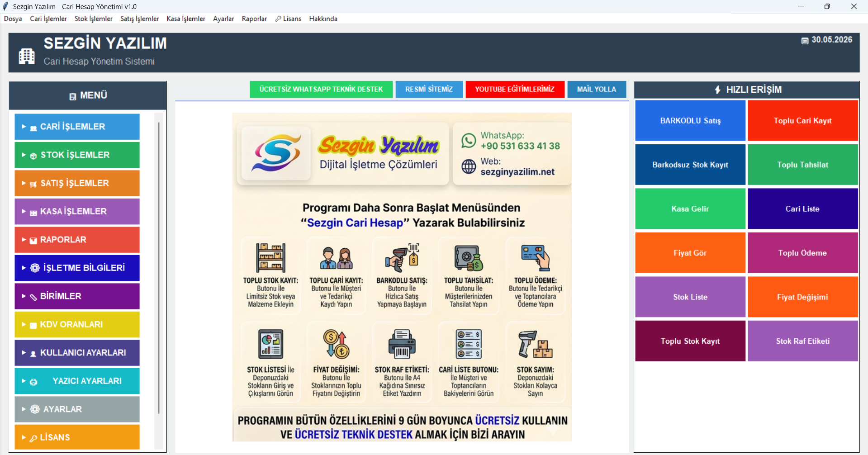Open the Raporlar menu bar item
This screenshot has width=868, height=455.
click(x=254, y=19)
